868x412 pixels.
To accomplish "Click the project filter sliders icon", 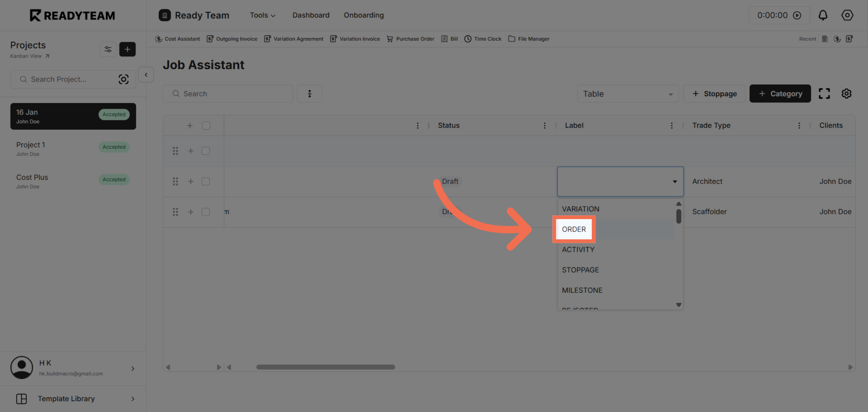I will coord(108,49).
